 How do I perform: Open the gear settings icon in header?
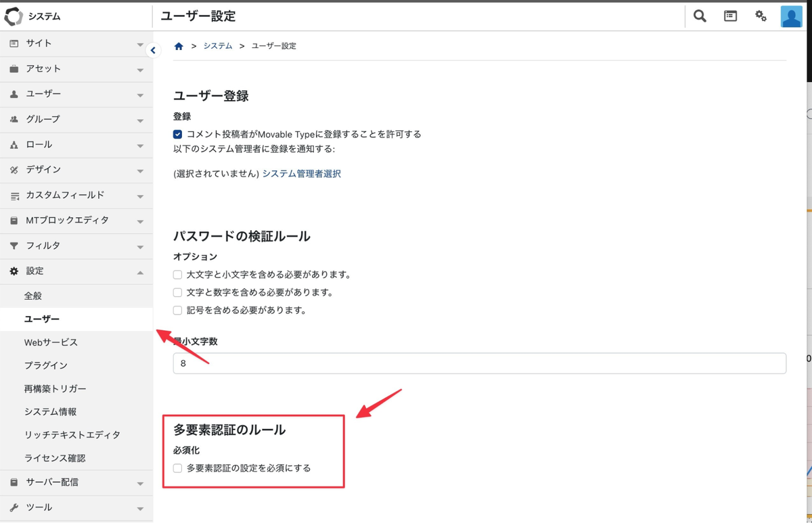tap(761, 16)
